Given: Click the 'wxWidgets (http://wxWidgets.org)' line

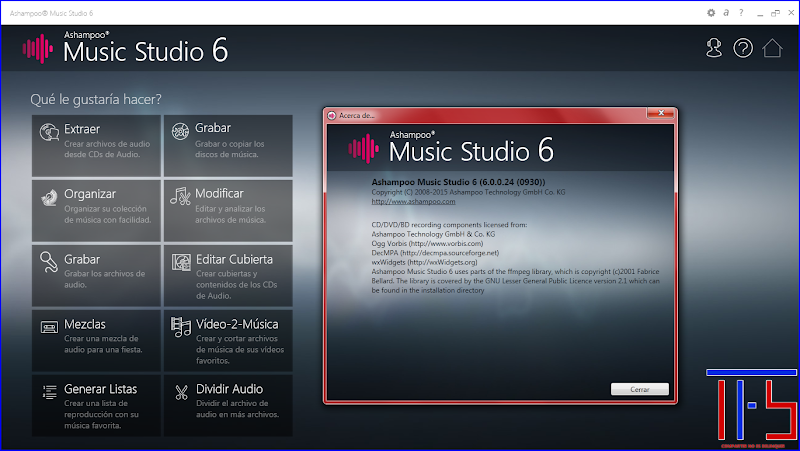Looking at the screenshot, I should [424, 262].
